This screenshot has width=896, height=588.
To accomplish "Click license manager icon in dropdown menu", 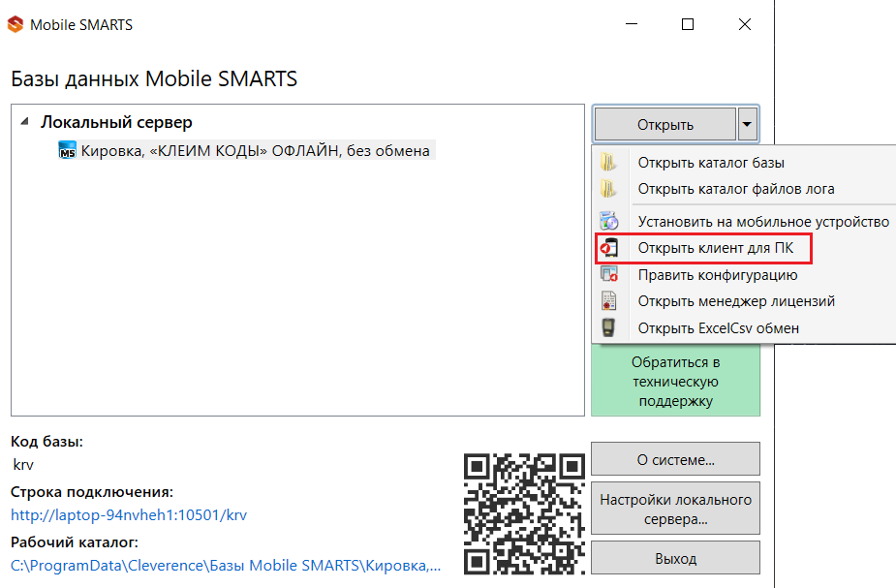I will (x=609, y=300).
